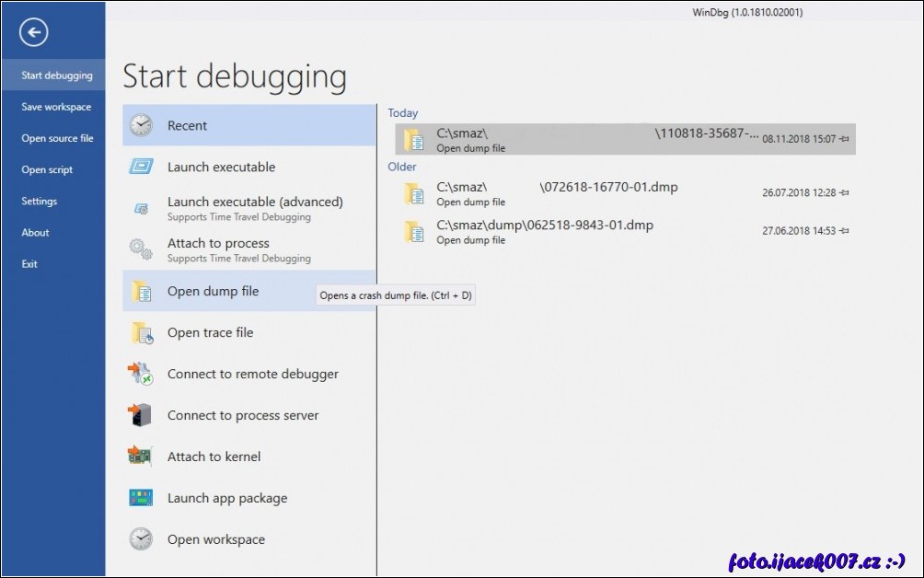
Task: Choose Open source file in sidebar
Action: [57, 138]
